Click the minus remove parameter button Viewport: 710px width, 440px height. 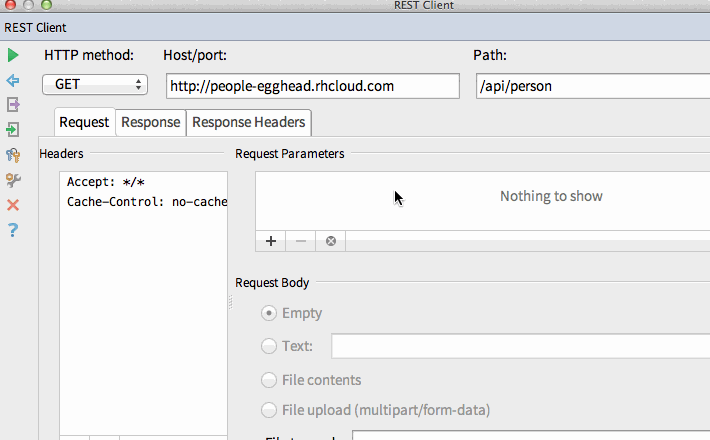[x=300, y=241]
